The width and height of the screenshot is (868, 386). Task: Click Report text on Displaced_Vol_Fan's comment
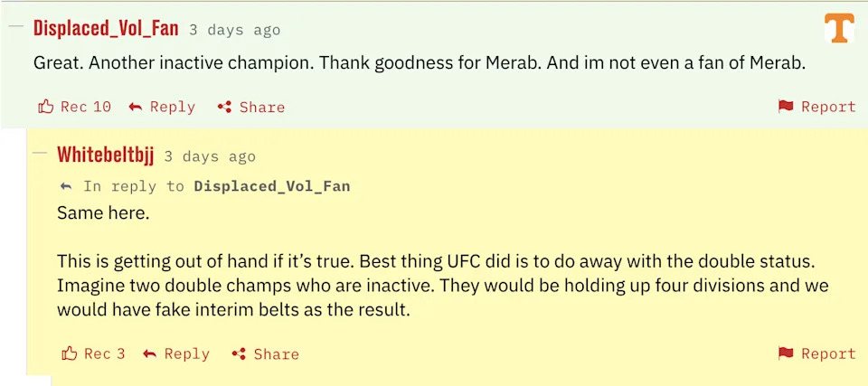tap(828, 107)
